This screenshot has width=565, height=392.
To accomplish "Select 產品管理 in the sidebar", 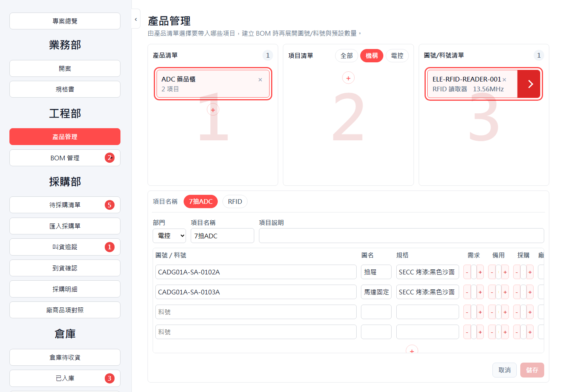I will [x=65, y=137].
